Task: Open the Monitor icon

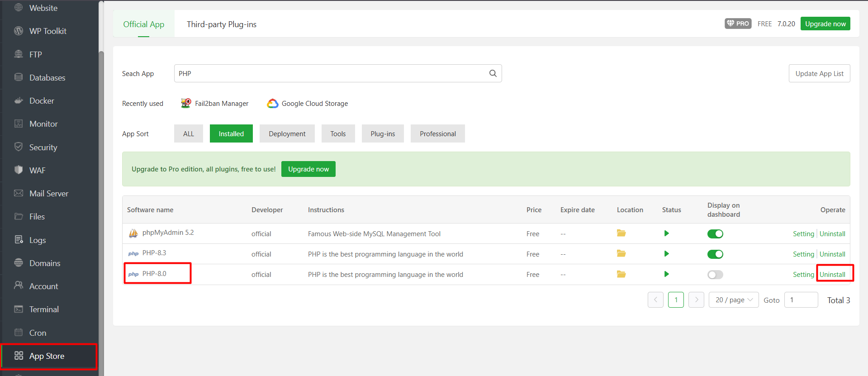Action: (19, 124)
